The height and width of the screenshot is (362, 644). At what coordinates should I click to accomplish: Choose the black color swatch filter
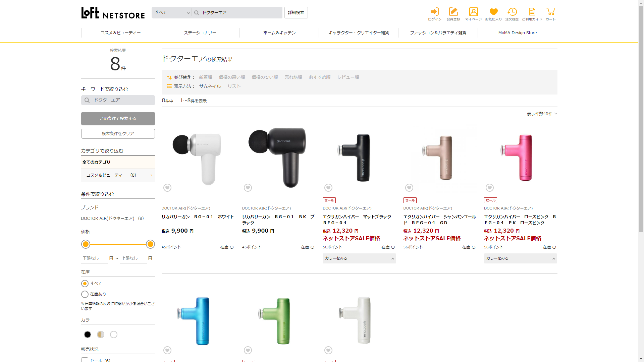point(88,335)
